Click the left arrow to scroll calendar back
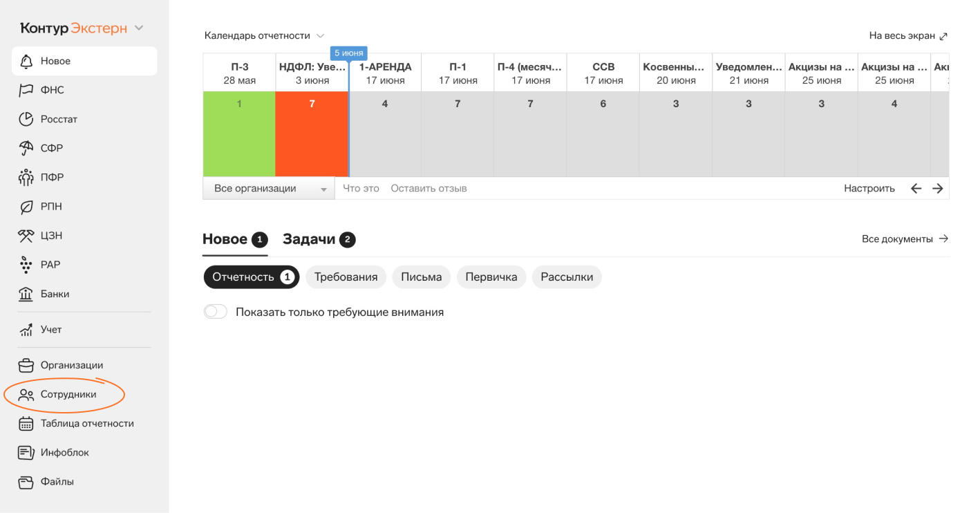Image resolution: width=980 pixels, height=513 pixels. click(x=916, y=188)
